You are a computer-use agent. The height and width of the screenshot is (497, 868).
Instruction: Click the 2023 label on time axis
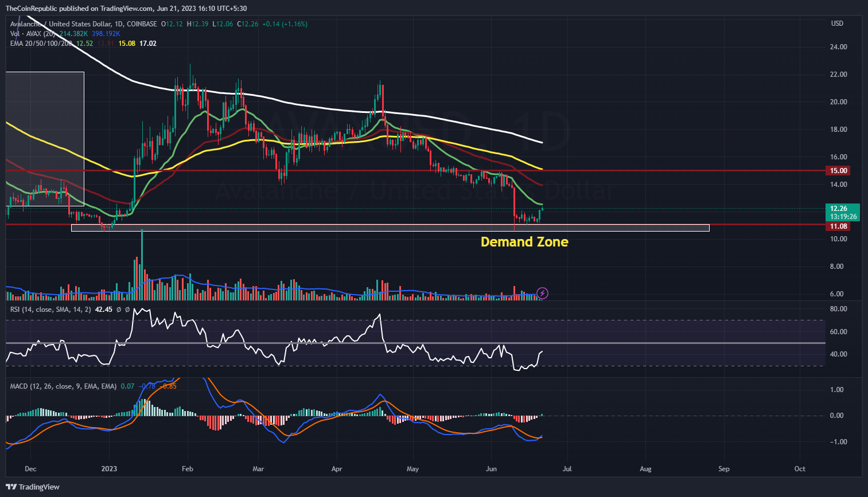coord(109,469)
